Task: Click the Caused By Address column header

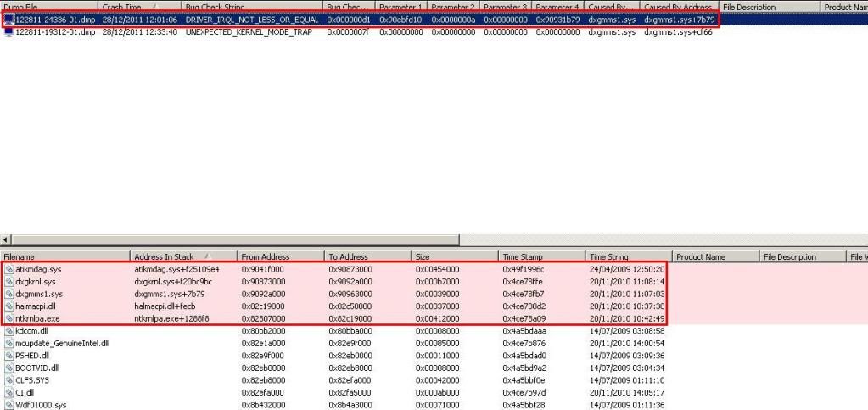Action: (677, 7)
